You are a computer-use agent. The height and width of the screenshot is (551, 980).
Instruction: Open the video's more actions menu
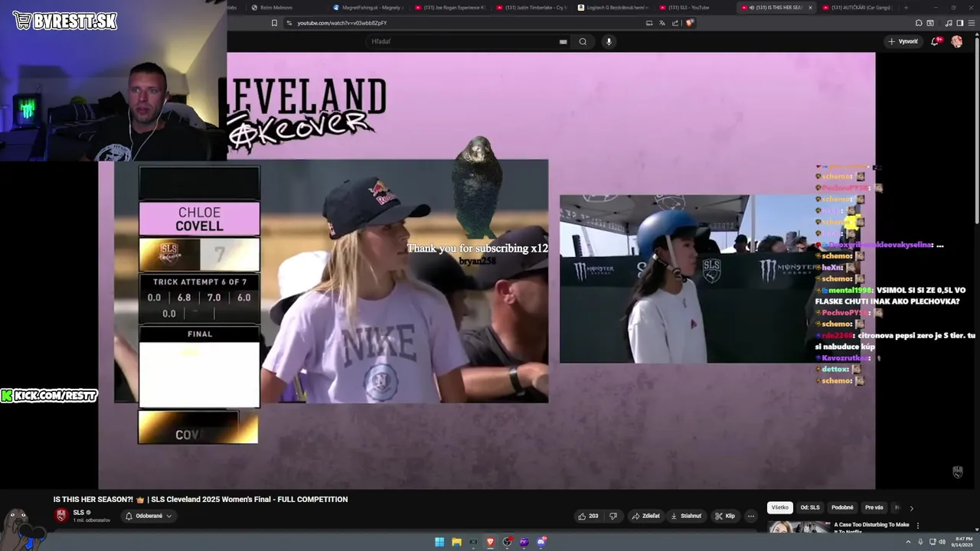point(751,516)
